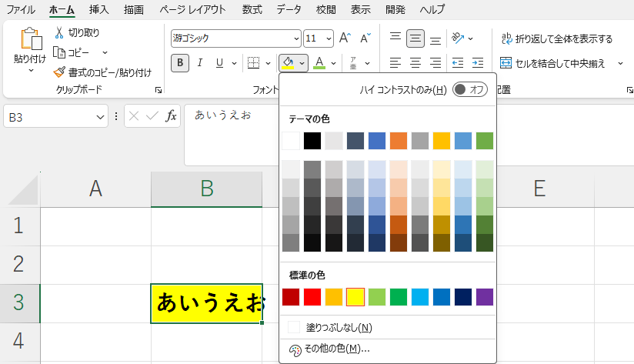634x364 pixels.
Task: Cancel entry with the X formula bar icon
Action: [134, 116]
